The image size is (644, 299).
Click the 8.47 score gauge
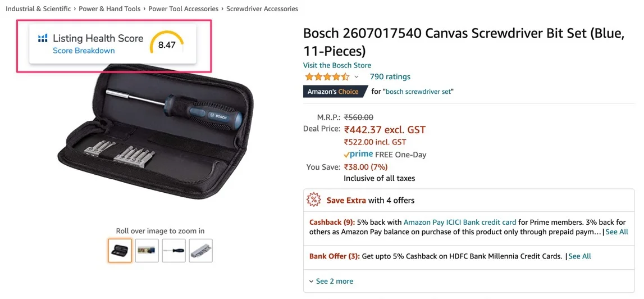(x=167, y=44)
